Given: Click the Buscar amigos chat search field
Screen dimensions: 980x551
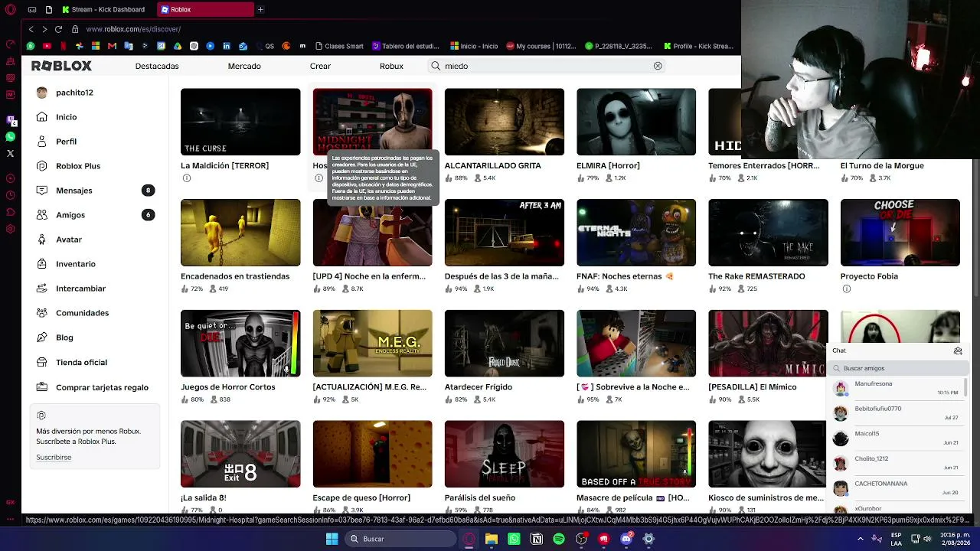Looking at the screenshot, I should tap(898, 368).
